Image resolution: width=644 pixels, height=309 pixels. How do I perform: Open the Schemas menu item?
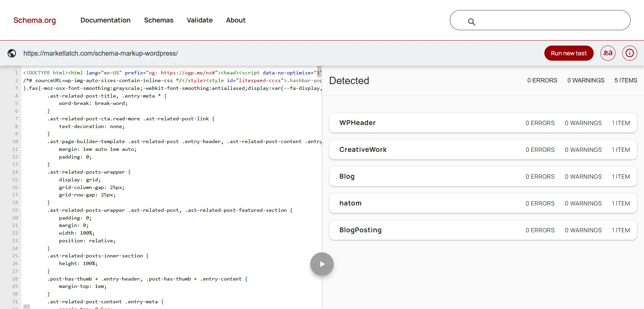[x=159, y=20]
